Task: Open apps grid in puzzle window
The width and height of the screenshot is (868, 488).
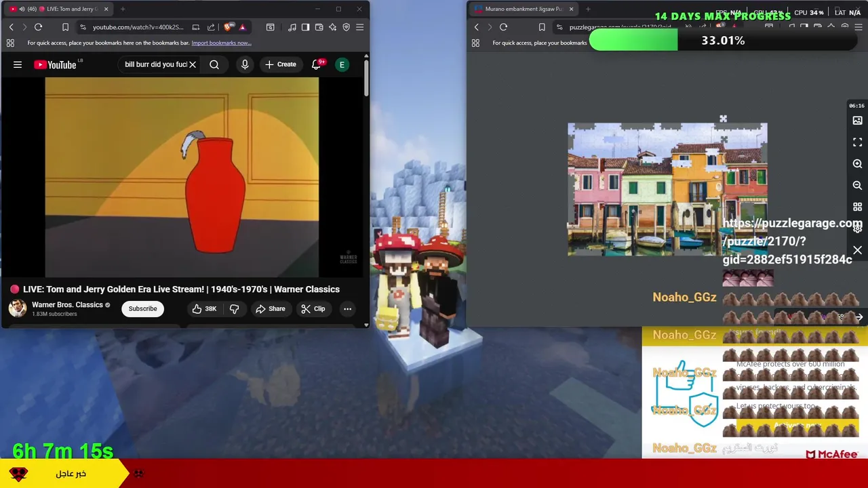Action: point(475,43)
